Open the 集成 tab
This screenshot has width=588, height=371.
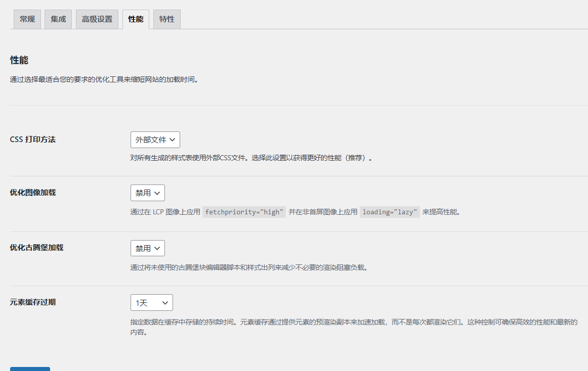point(58,18)
